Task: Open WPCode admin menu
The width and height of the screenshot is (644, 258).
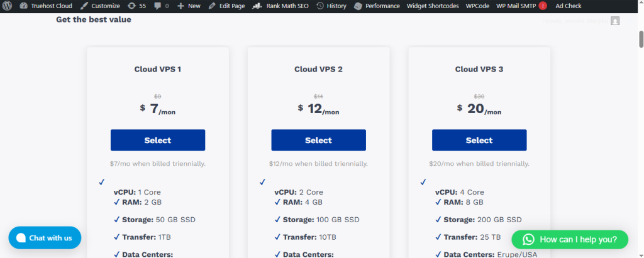Action: tap(477, 6)
